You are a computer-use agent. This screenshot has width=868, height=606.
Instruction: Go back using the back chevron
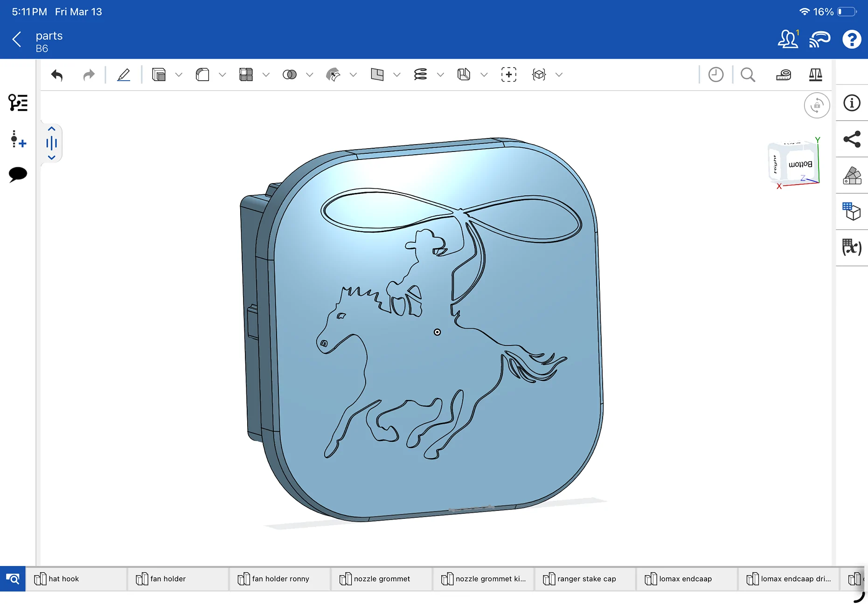coord(17,40)
